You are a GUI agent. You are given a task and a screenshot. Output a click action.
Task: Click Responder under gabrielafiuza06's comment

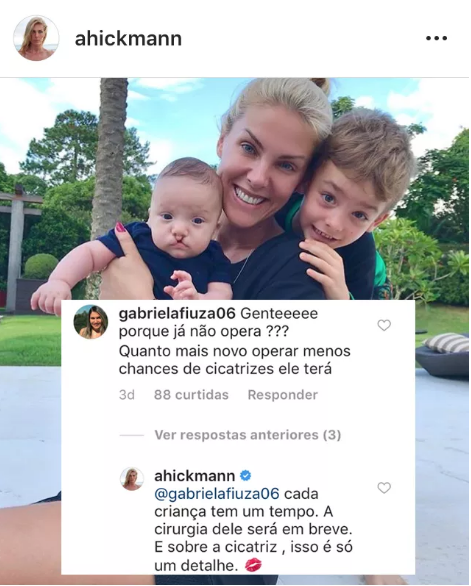coord(283,395)
